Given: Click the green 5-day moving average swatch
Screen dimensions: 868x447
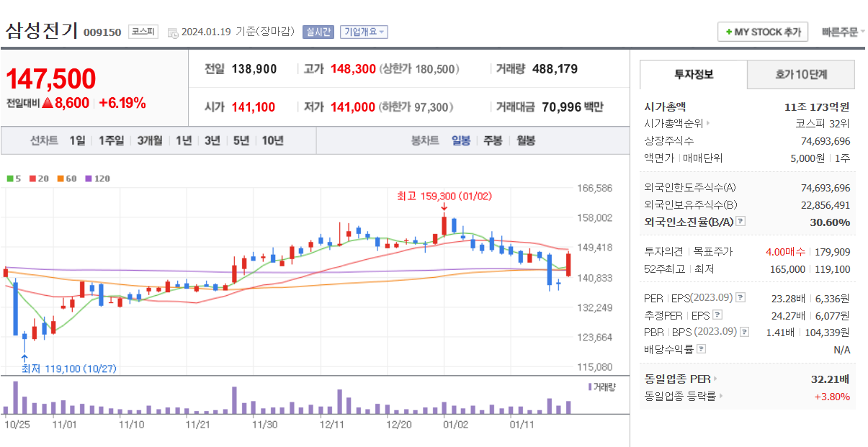Looking at the screenshot, I should click(x=9, y=179).
